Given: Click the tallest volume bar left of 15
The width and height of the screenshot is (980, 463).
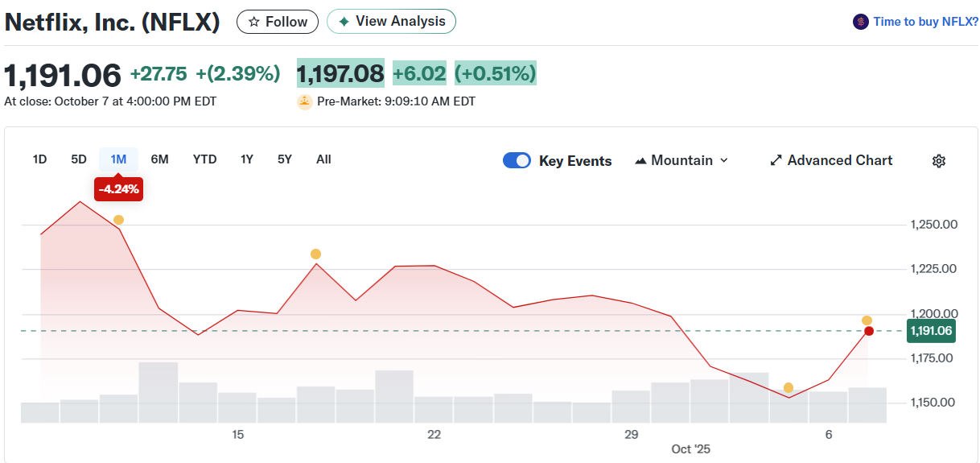Looking at the screenshot, I should (159, 392).
